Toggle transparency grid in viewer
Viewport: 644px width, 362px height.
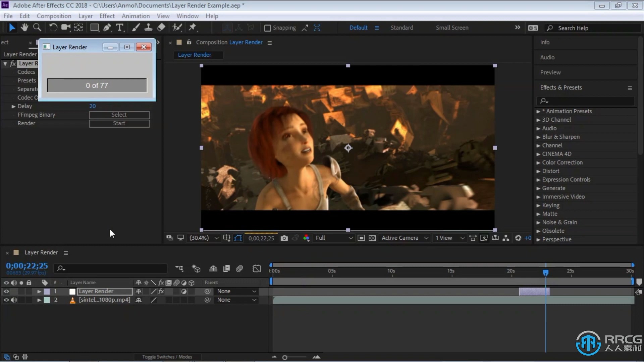372,238
